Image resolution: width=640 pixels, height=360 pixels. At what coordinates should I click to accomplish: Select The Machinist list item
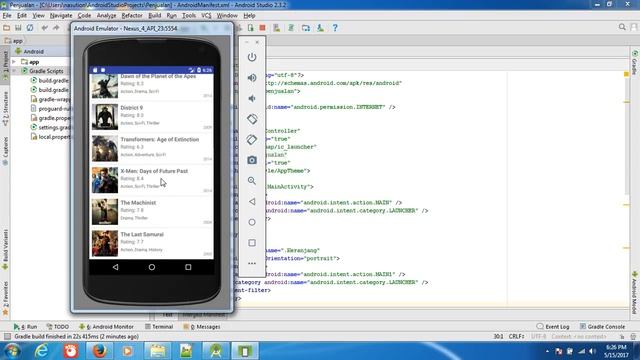pyautogui.click(x=151, y=211)
